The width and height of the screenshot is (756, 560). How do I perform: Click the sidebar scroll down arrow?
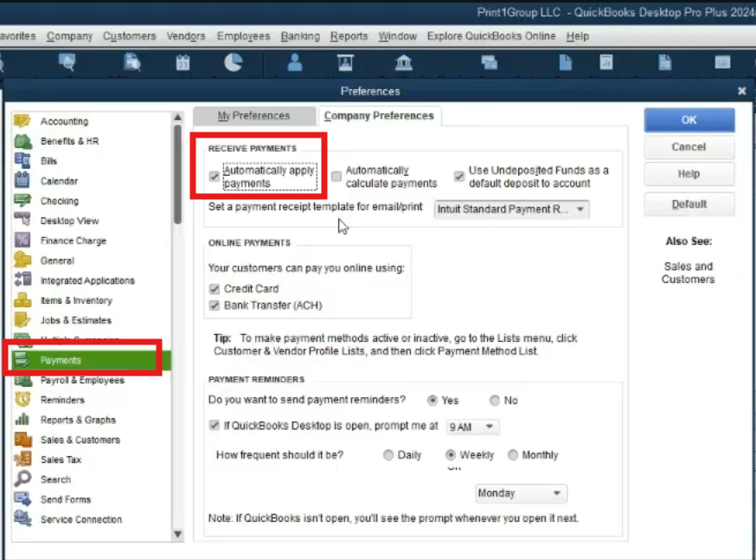click(x=177, y=534)
